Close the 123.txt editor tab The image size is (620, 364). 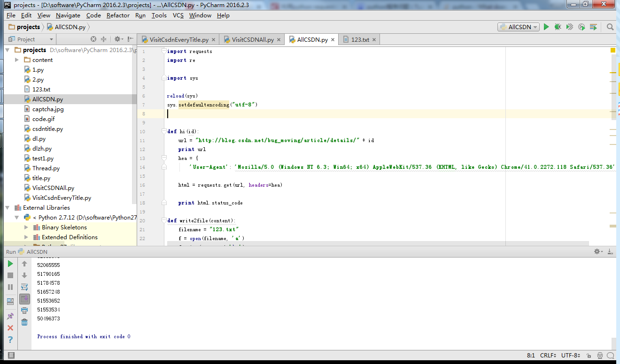pyautogui.click(x=374, y=40)
